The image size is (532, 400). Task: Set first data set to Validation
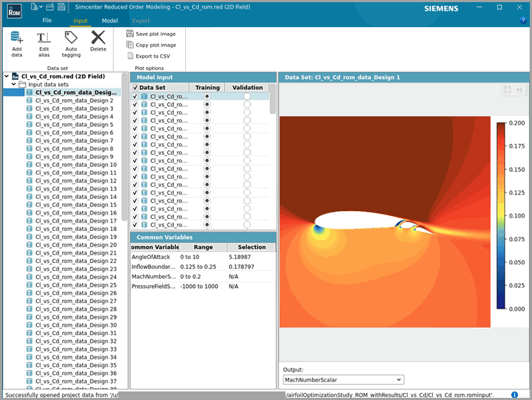(247, 96)
